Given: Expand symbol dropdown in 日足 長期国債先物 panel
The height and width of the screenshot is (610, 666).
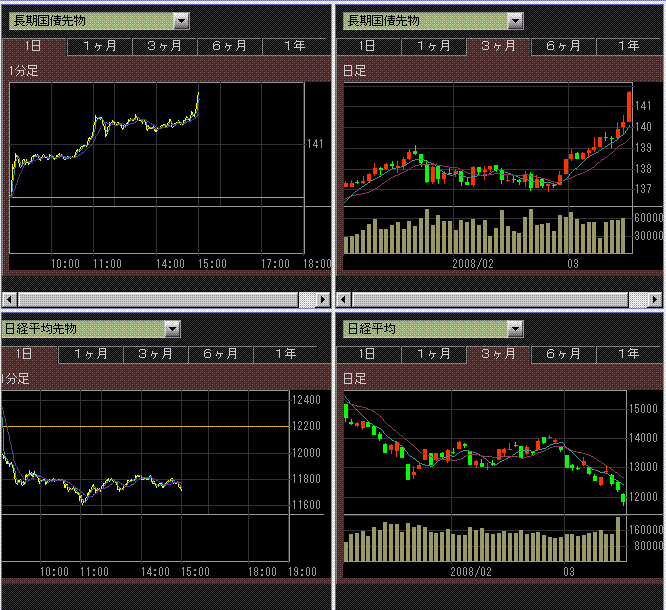Looking at the screenshot, I should tap(514, 20).
